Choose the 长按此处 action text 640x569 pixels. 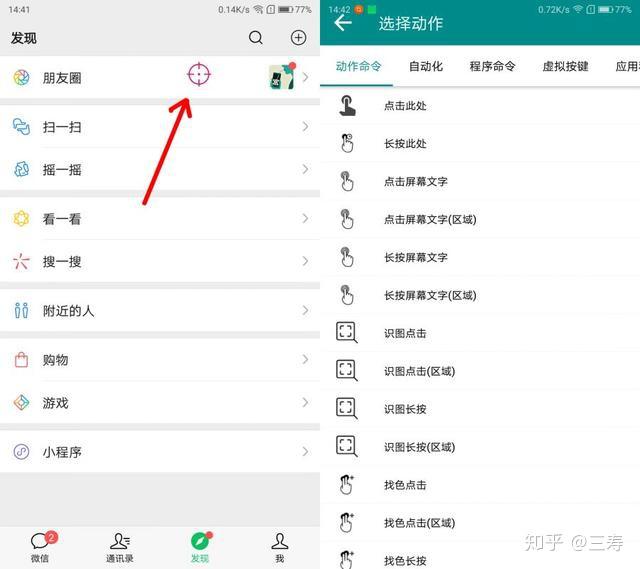405,144
